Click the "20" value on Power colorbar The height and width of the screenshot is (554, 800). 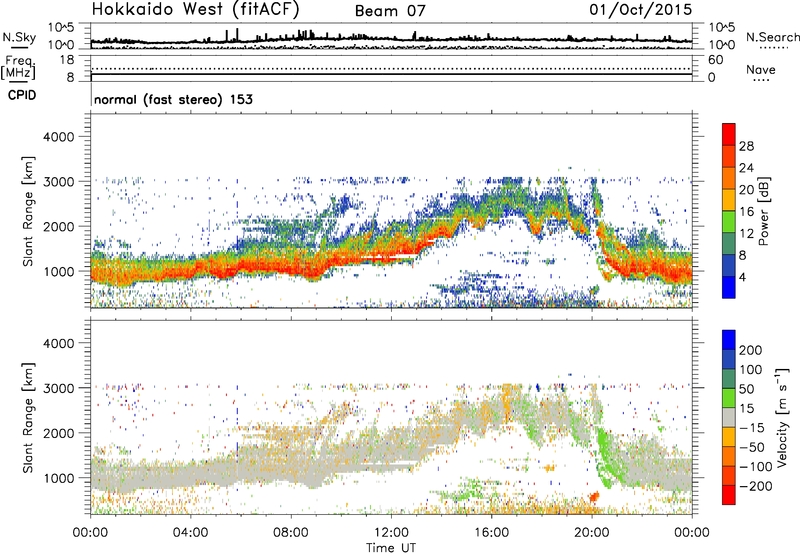click(746, 190)
